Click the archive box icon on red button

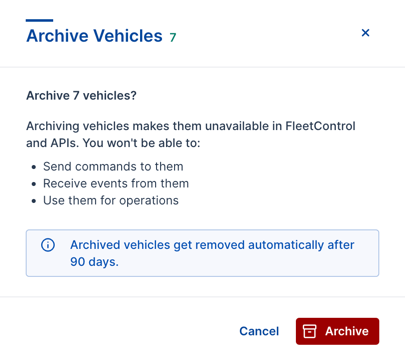click(309, 331)
